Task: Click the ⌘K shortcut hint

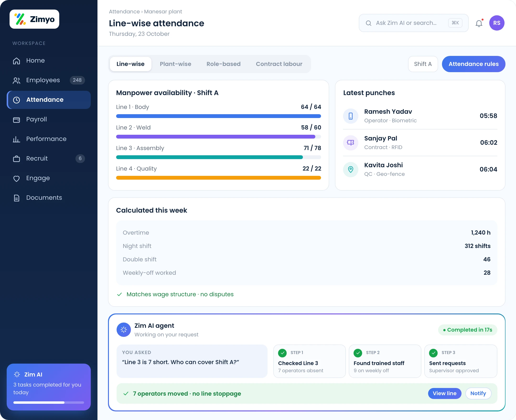Action: coord(455,23)
